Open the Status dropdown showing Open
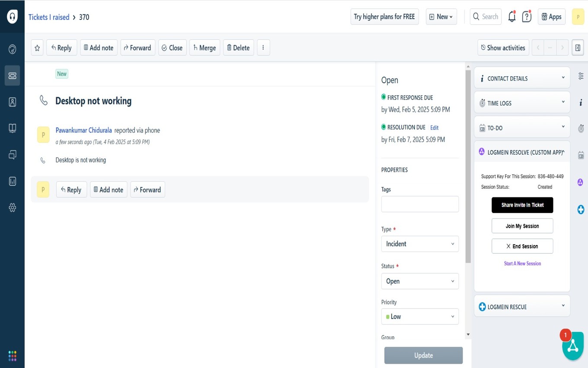This screenshot has height=368, width=588. pyautogui.click(x=419, y=281)
